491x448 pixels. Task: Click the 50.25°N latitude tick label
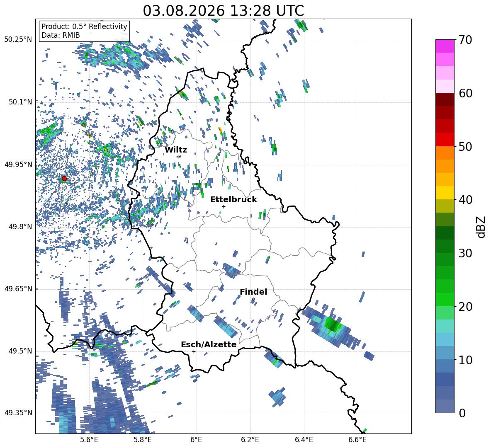tap(18, 40)
